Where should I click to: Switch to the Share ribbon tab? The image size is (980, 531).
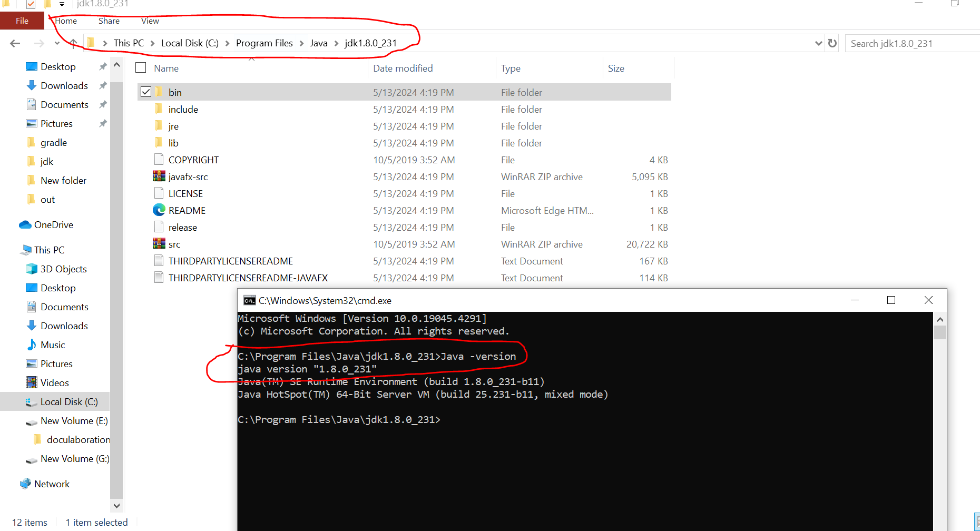pyautogui.click(x=109, y=21)
